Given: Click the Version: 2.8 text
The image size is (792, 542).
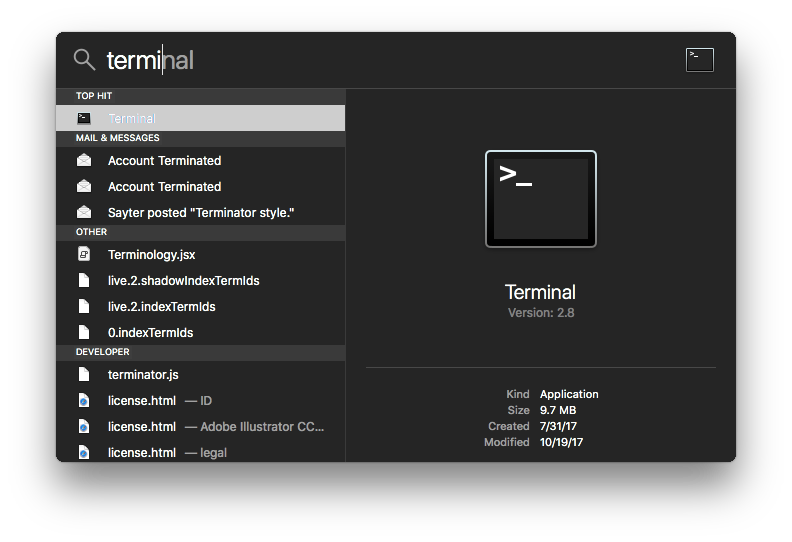Looking at the screenshot, I should point(541,313).
